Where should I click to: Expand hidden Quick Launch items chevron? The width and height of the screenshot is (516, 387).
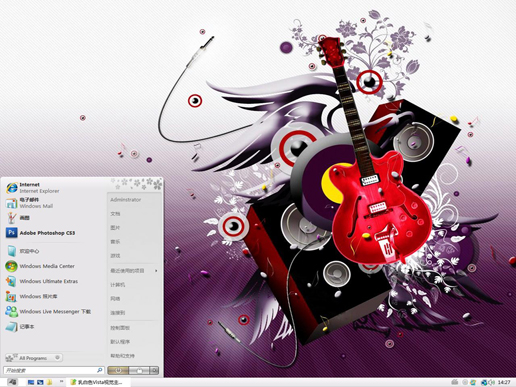[x=62, y=381]
